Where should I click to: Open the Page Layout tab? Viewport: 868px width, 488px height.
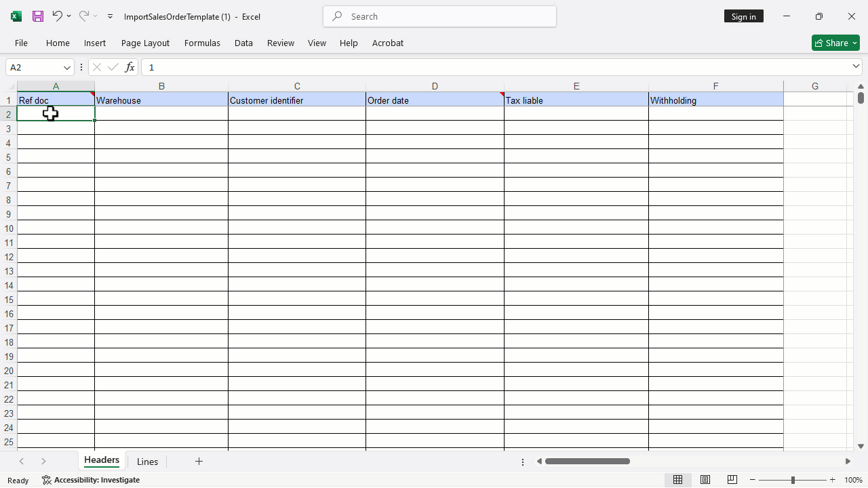click(x=145, y=43)
